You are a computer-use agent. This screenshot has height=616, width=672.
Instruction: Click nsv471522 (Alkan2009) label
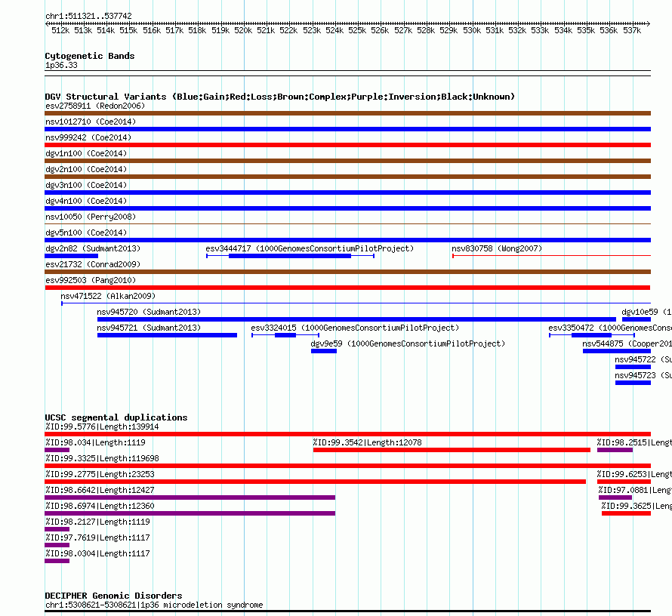(x=108, y=296)
